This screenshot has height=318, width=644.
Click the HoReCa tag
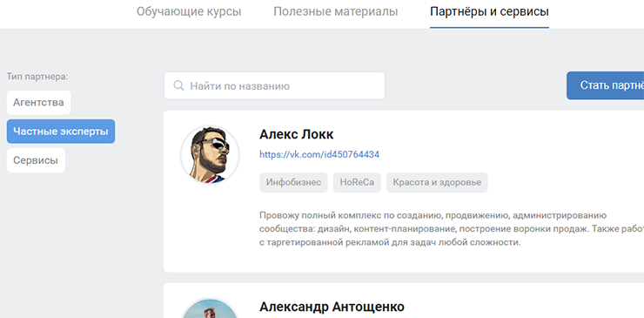pyautogui.click(x=357, y=183)
